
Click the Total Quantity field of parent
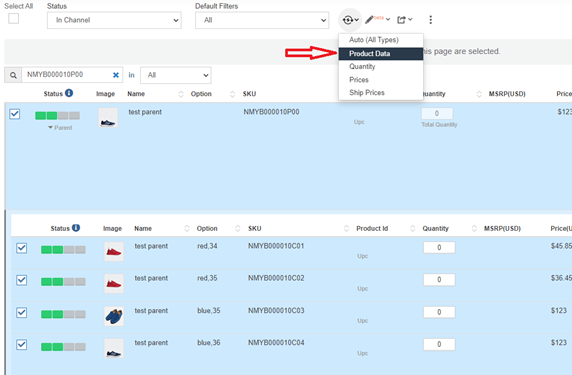pos(437,113)
